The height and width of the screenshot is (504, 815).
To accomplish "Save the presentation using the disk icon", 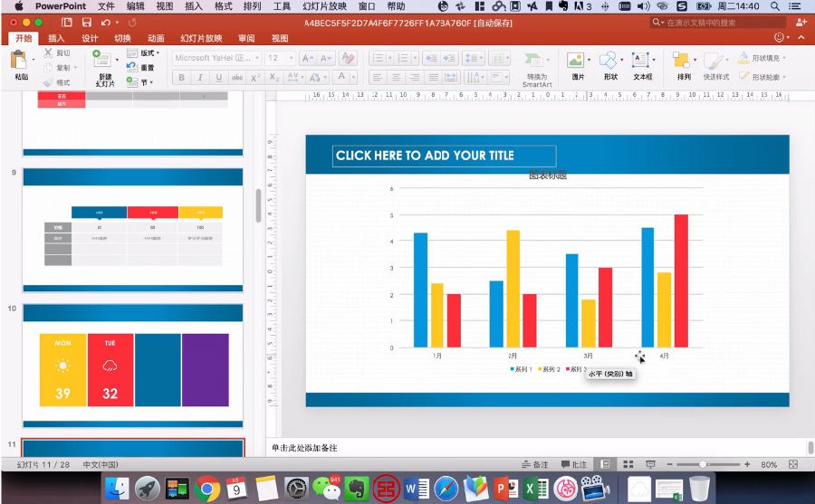I will coord(86,23).
